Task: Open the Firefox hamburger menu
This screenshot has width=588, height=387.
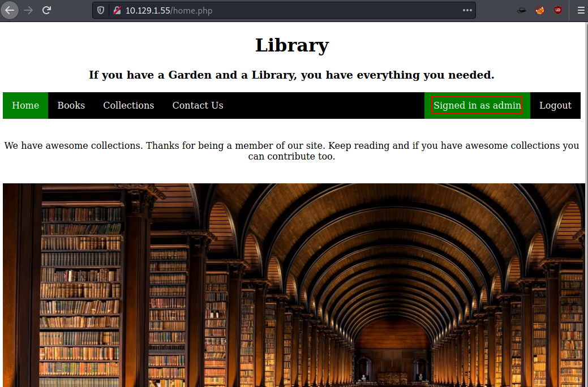Action: [581, 11]
